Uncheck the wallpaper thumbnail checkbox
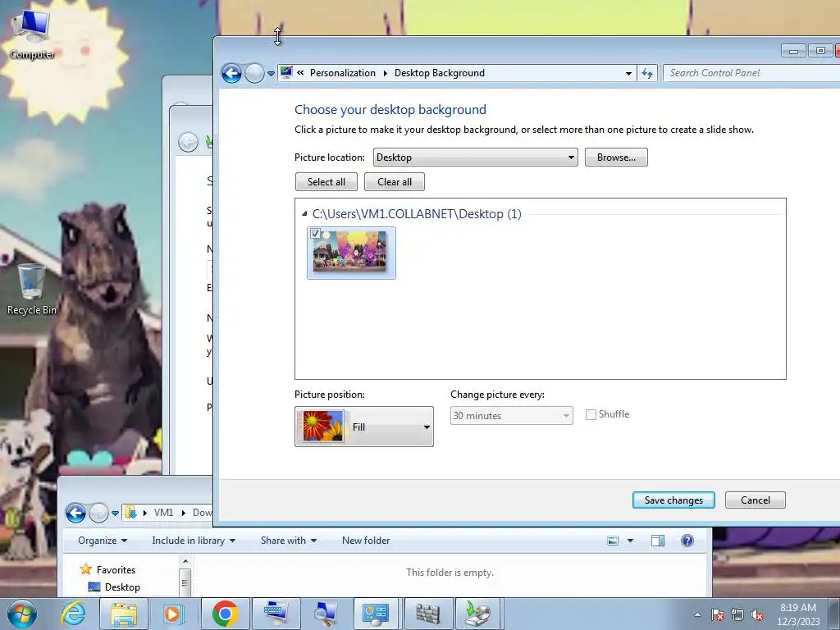Screen dimensions: 840x630 tap(316, 234)
